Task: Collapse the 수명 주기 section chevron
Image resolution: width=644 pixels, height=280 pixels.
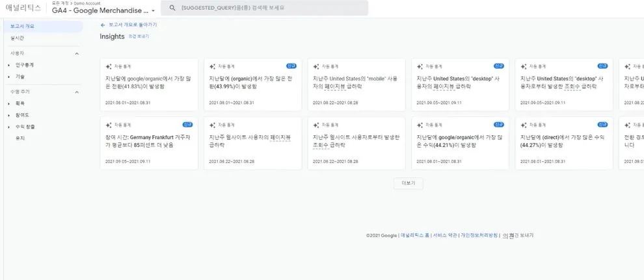Action: point(77,92)
